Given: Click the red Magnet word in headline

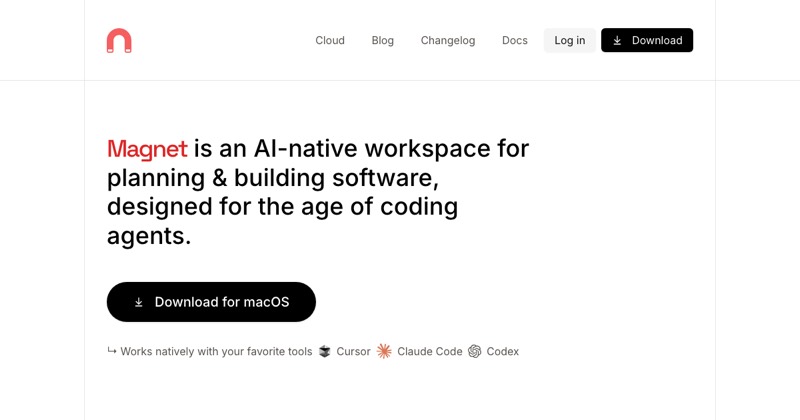Looking at the screenshot, I should 147,149.
